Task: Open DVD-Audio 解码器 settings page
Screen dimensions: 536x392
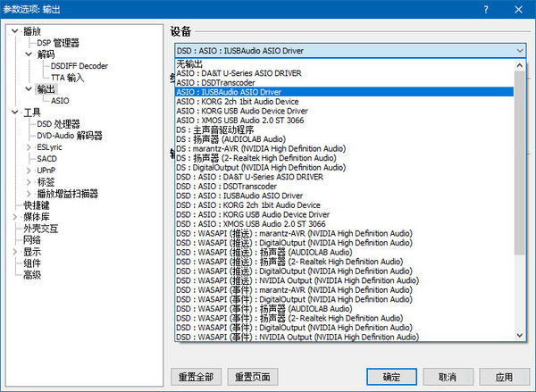Action: [x=70, y=136]
